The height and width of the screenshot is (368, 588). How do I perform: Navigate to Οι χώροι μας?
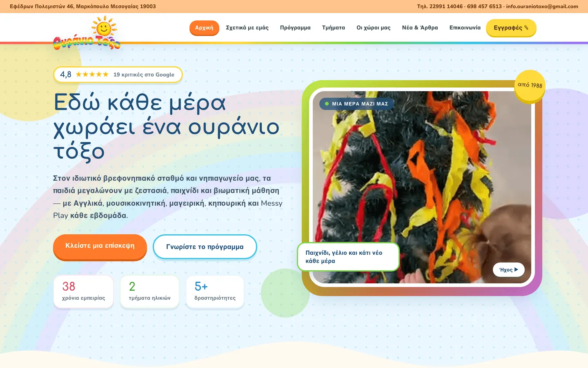(374, 28)
